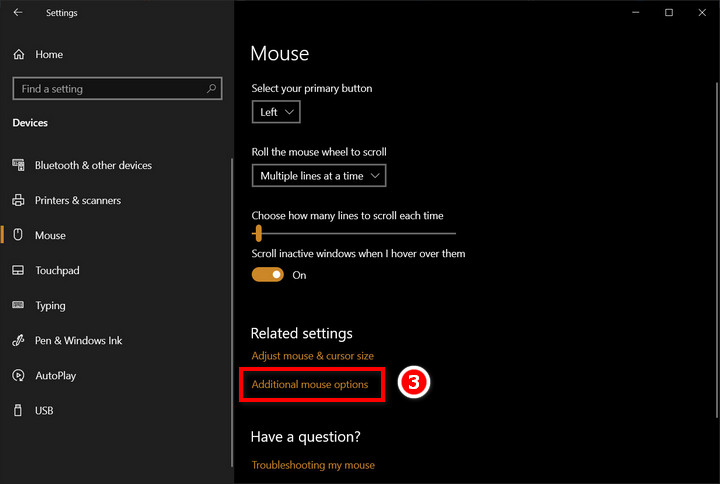Select Mouse in the Devices menu
The height and width of the screenshot is (484, 720).
50,236
